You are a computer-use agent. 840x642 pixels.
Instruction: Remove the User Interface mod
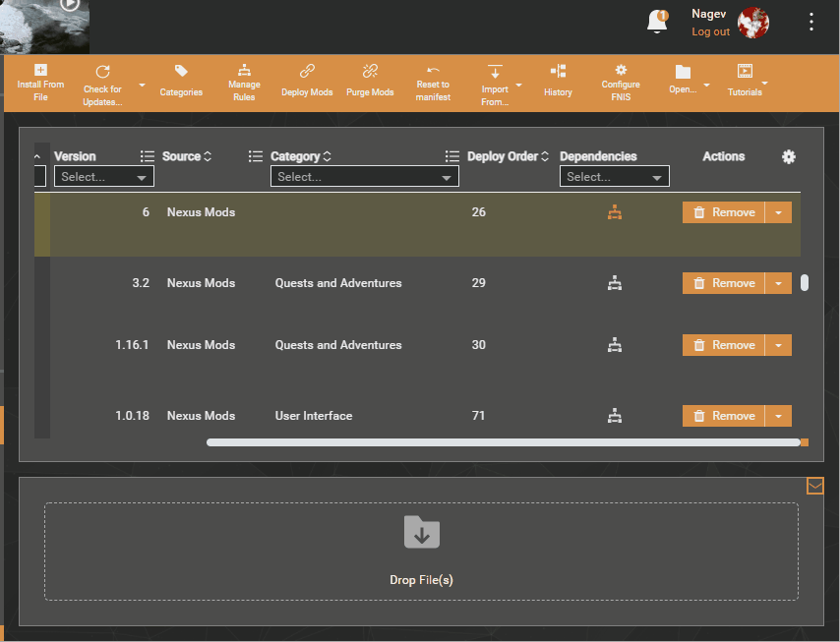coord(723,416)
